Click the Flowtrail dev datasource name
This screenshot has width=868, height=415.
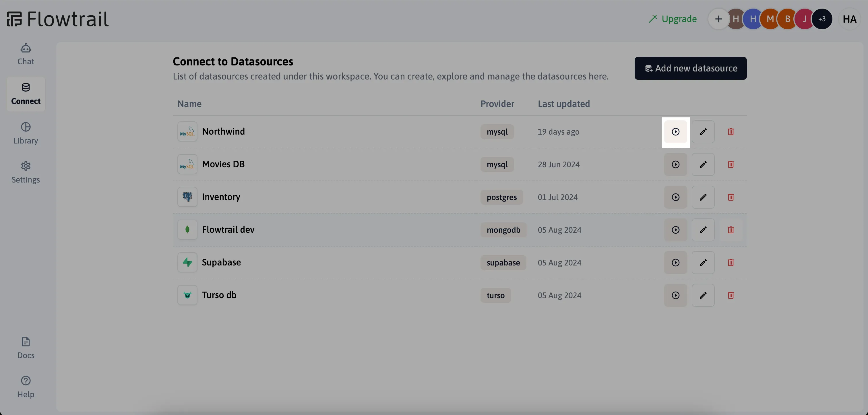tap(228, 229)
